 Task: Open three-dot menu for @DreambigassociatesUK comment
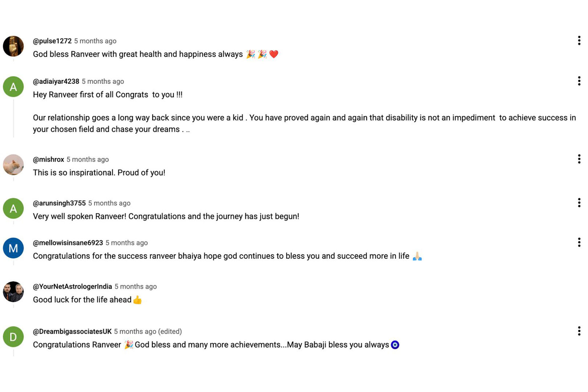(x=579, y=331)
